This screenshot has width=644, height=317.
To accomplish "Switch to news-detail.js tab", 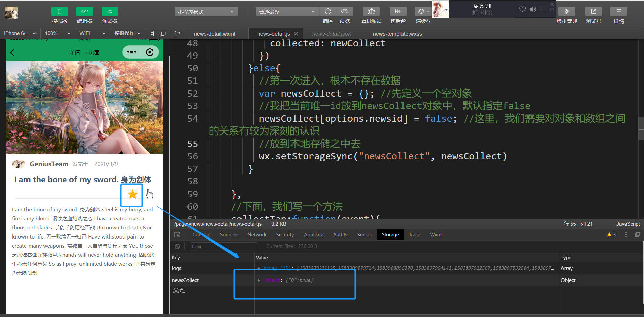I will tap(273, 34).
